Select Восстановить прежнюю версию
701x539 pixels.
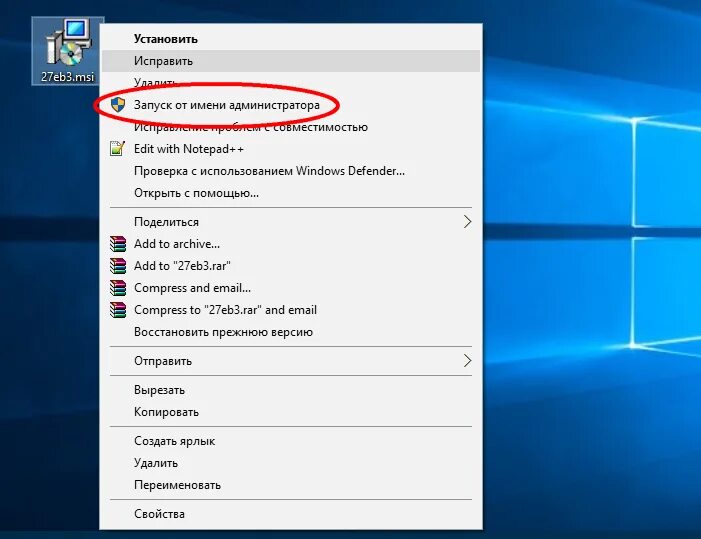point(291,332)
